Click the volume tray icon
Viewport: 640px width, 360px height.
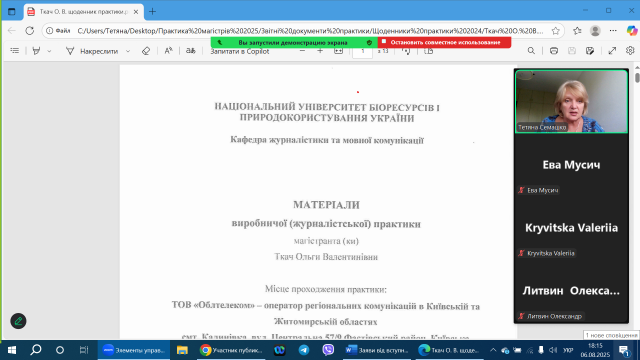click(553, 350)
